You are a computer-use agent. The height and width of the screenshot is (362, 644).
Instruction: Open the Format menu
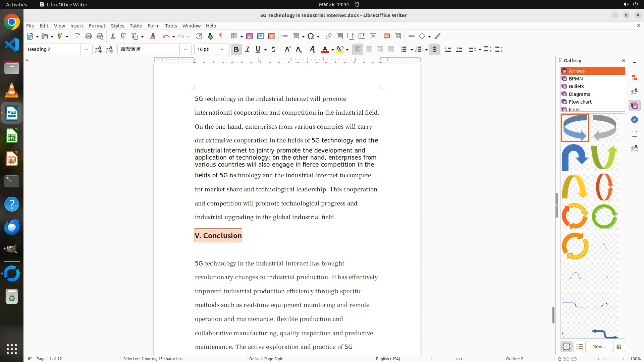[x=97, y=26]
